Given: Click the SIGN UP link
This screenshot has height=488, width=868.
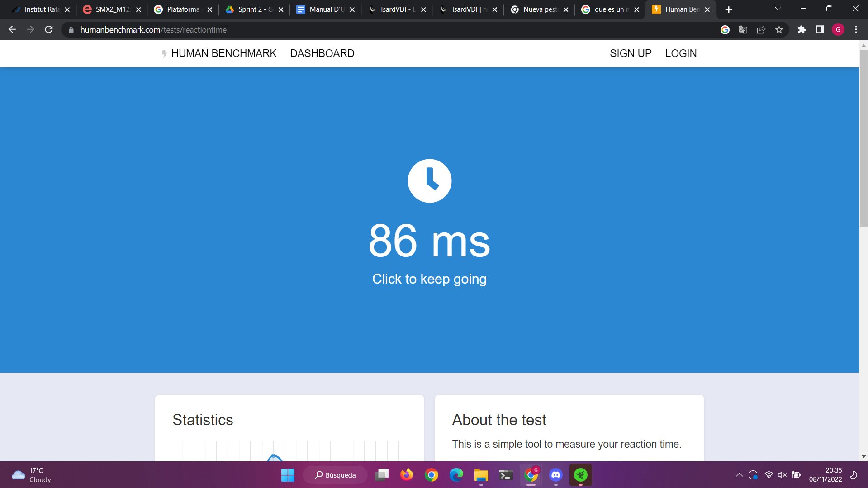Looking at the screenshot, I should 631,53.
